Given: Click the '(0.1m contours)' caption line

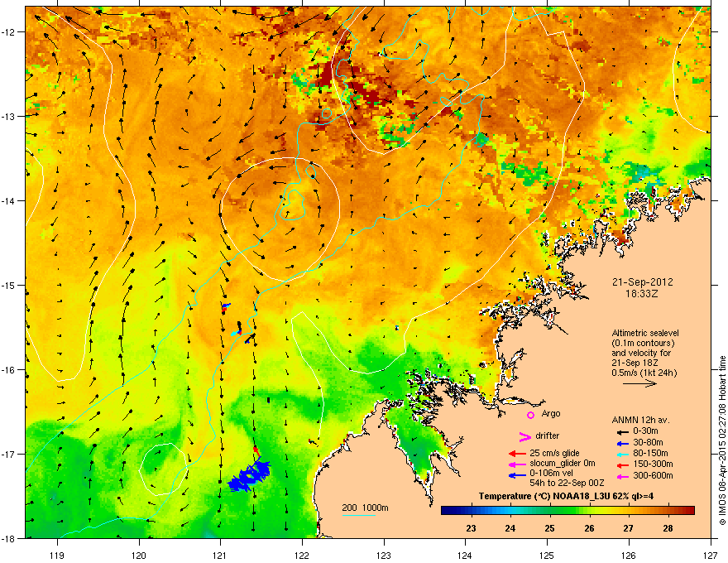Looking at the screenshot, I should (x=643, y=344).
